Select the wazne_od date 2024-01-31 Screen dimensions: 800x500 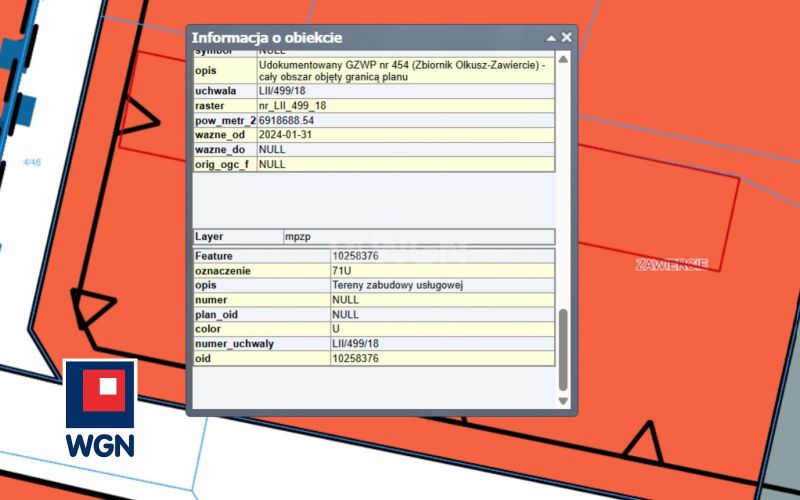click(x=286, y=135)
